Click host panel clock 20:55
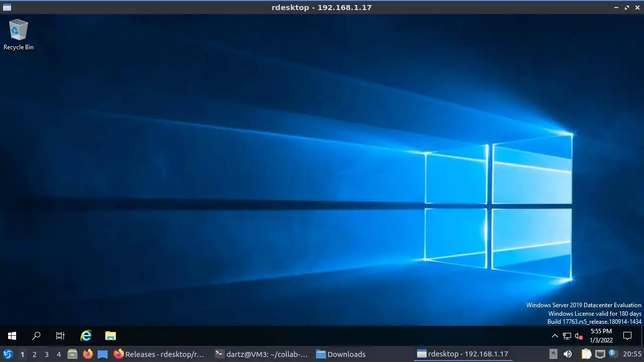 [x=632, y=354]
